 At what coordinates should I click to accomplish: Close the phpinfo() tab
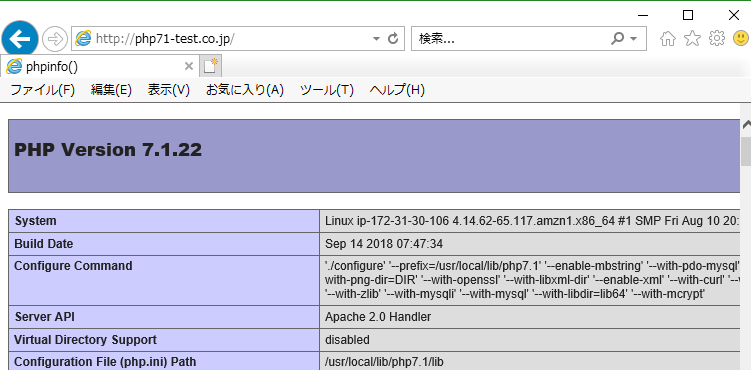(189, 67)
